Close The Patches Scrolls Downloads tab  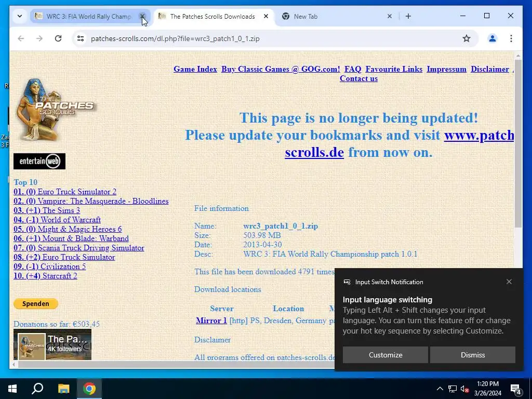[266, 16]
